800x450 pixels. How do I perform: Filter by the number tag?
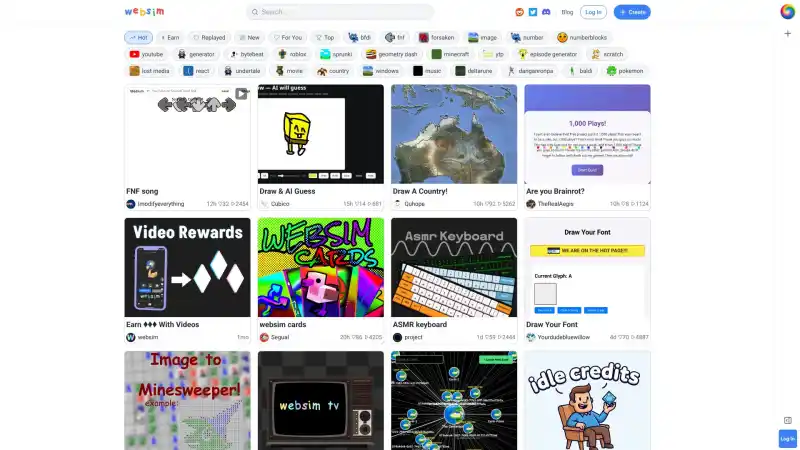tap(527, 38)
